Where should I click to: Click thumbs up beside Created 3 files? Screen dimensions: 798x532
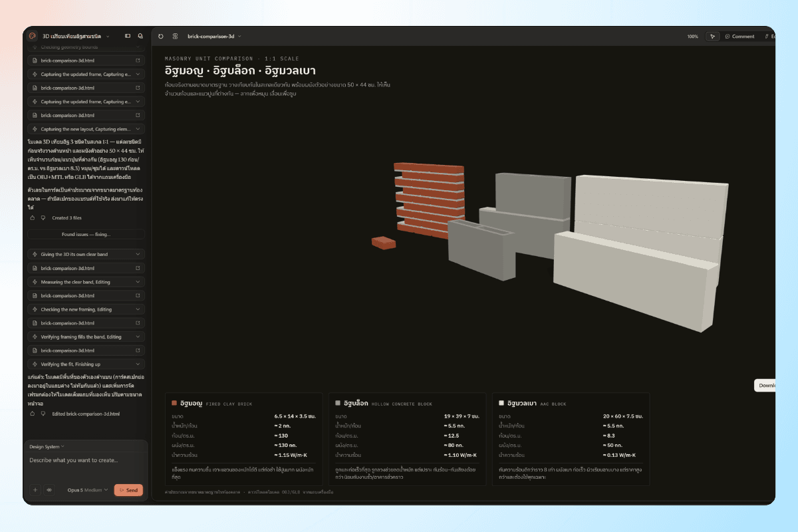pyautogui.click(x=33, y=217)
